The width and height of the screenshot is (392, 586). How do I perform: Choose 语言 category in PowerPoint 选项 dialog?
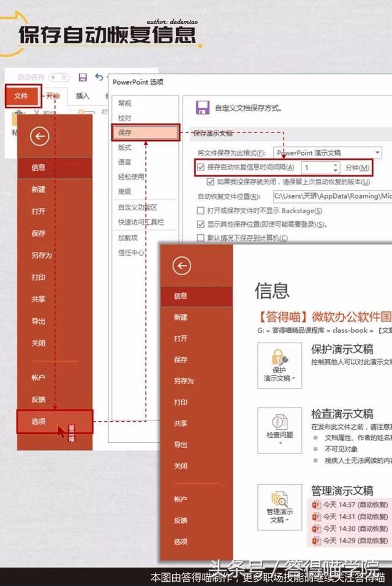click(x=125, y=162)
